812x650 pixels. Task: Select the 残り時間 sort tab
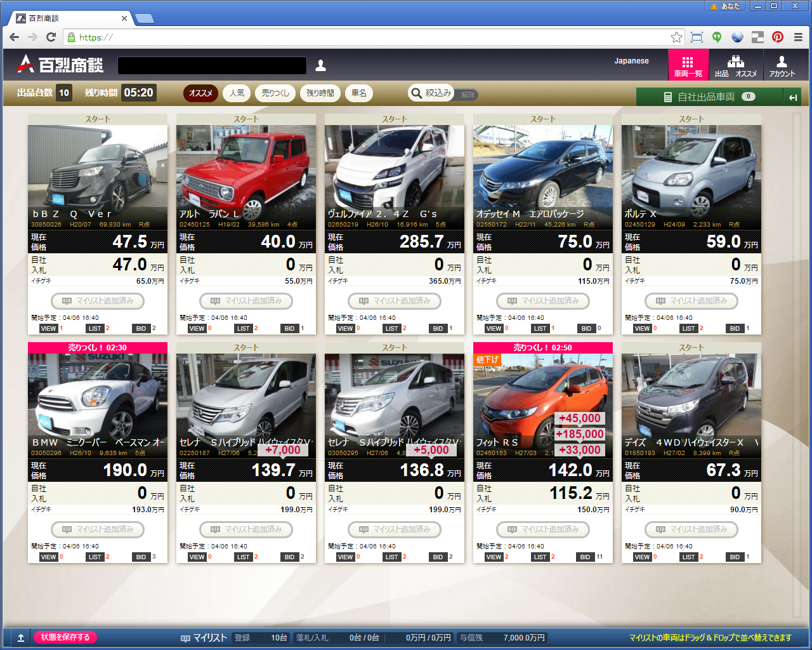pyautogui.click(x=320, y=93)
